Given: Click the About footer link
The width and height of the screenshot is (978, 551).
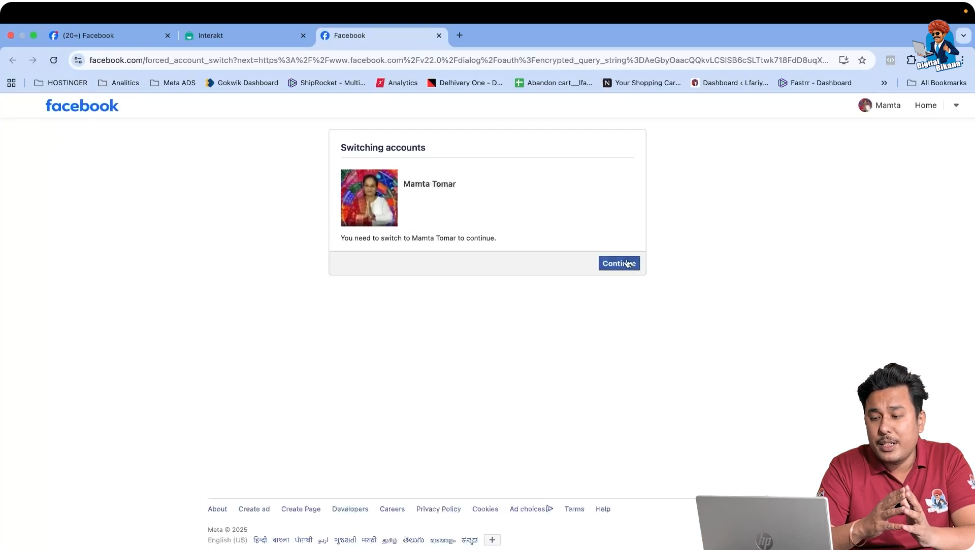Looking at the screenshot, I should tap(217, 509).
